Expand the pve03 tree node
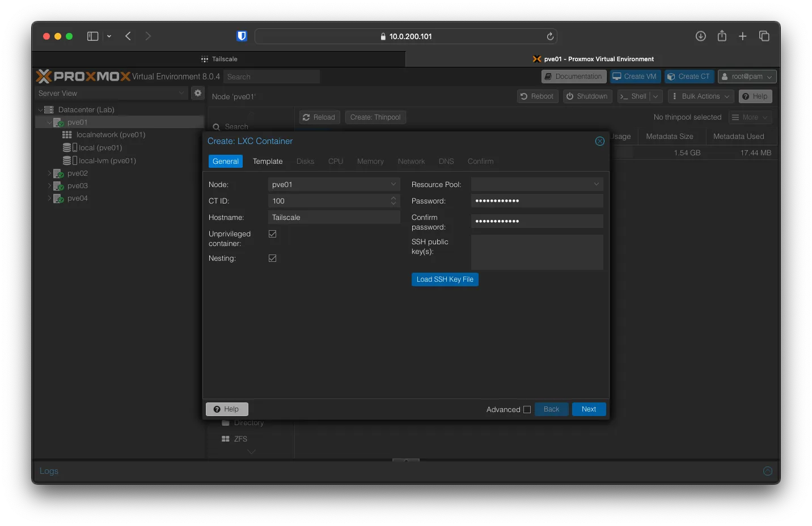 49,186
